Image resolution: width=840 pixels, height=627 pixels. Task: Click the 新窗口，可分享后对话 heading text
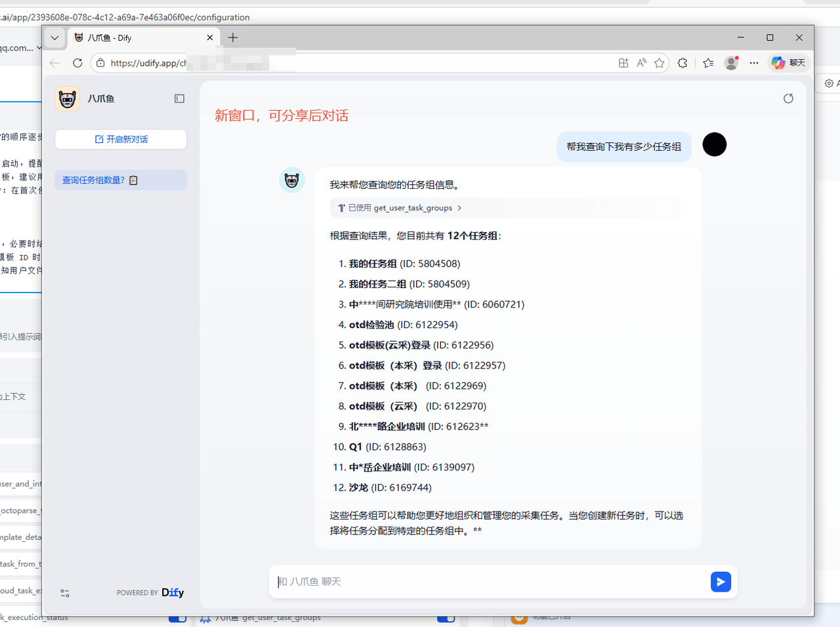pos(282,116)
